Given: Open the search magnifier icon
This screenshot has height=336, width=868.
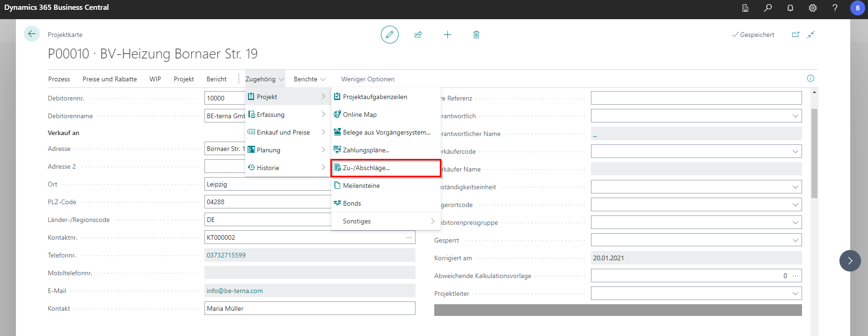Looking at the screenshot, I should 768,8.
